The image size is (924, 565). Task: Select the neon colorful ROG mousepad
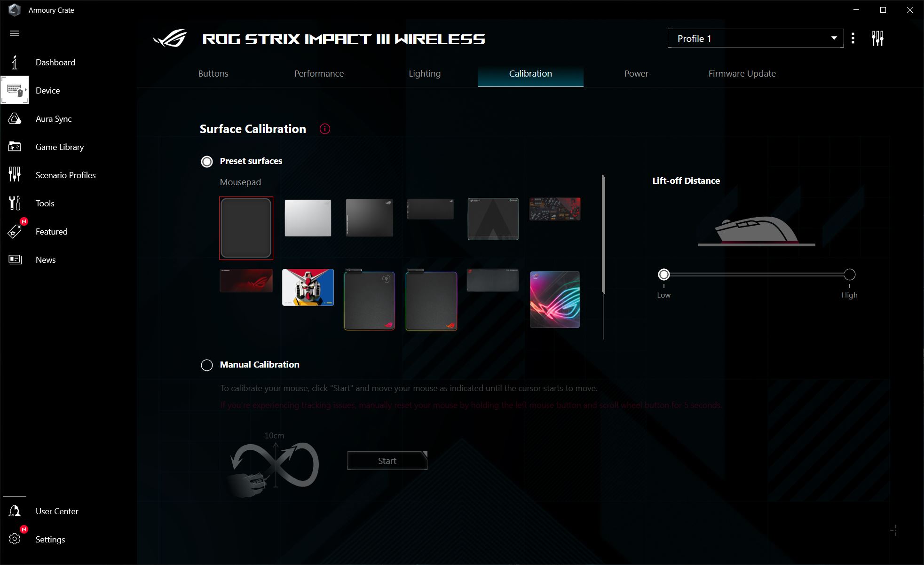(555, 299)
